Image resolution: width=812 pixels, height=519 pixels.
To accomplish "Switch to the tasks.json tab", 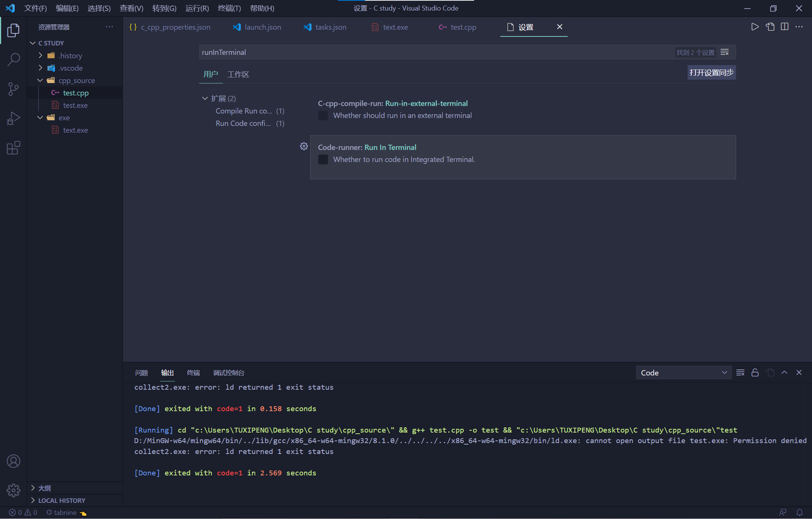I will coord(330,27).
